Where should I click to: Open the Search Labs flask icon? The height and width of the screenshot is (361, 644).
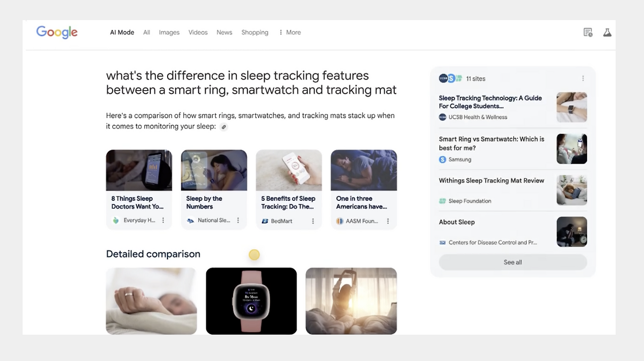[x=607, y=32]
